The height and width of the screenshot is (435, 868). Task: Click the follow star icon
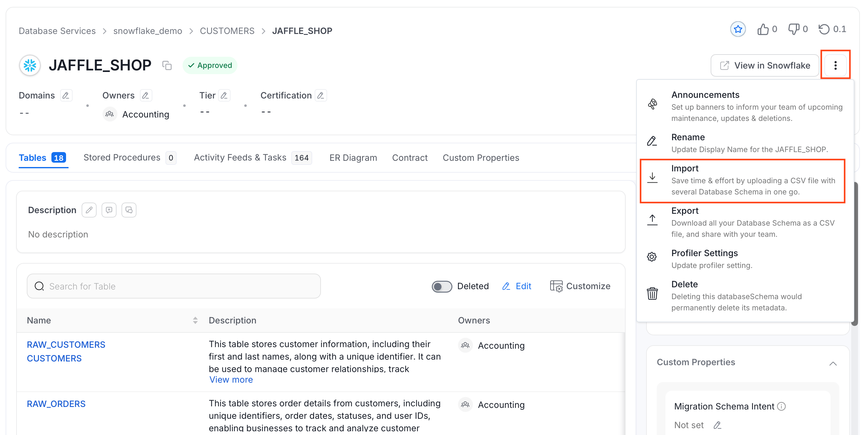click(x=737, y=29)
